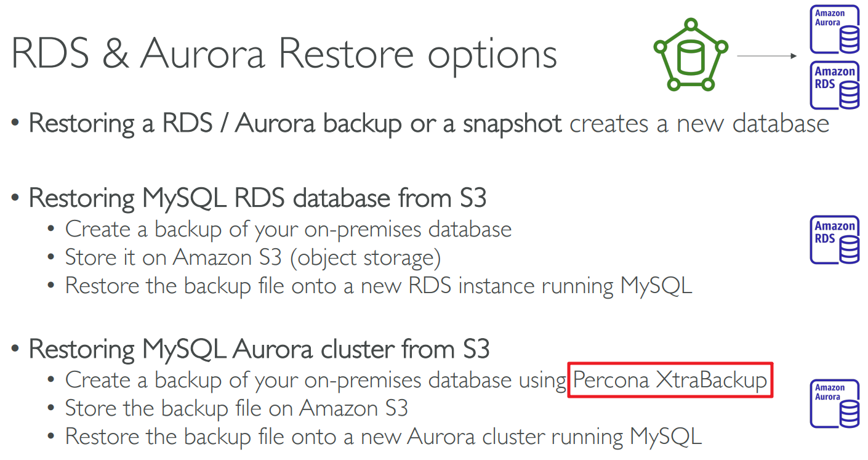The image size is (868, 460).
Task: Click the Amazon RDS icon below the top Aurora icon
Action: pos(835,85)
